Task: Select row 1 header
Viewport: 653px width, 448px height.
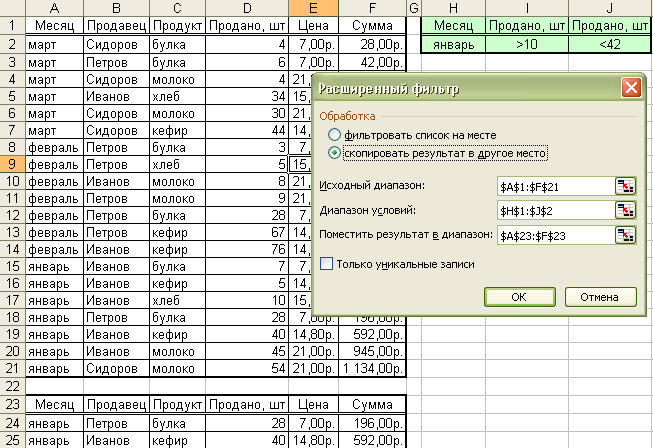Action: (x=12, y=25)
